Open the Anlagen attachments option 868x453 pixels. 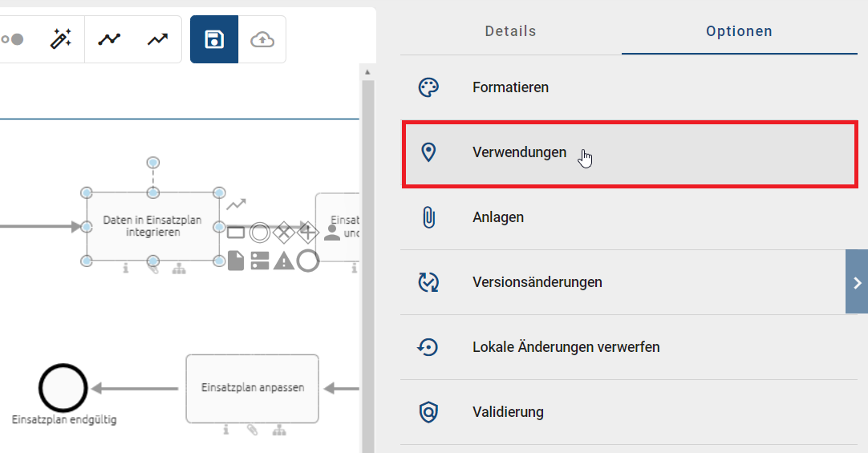tap(497, 217)
